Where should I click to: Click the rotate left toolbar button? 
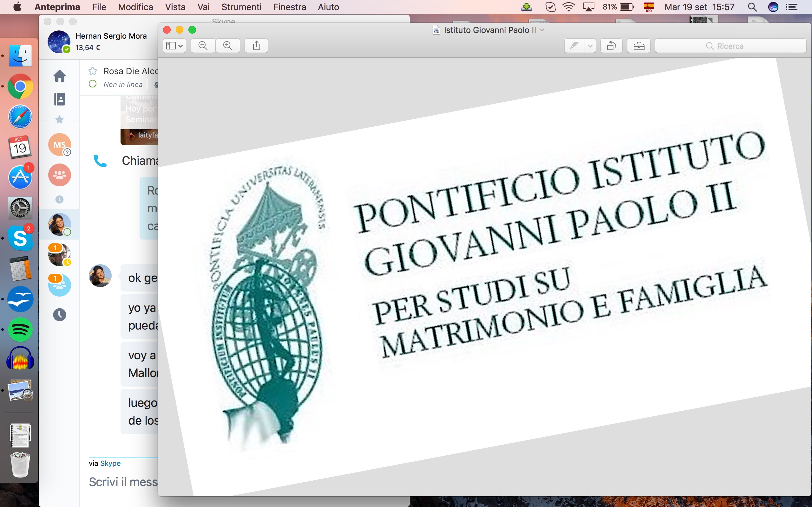[x=611, y=46]
